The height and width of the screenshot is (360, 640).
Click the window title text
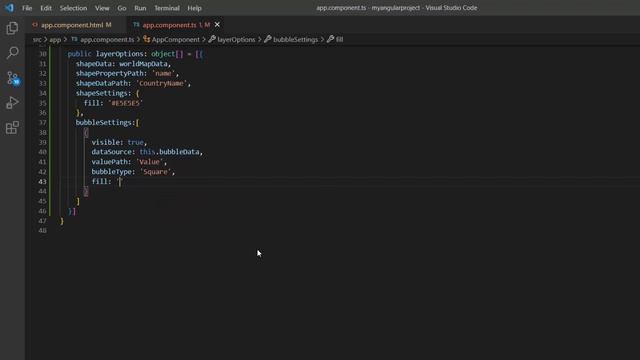396,8
